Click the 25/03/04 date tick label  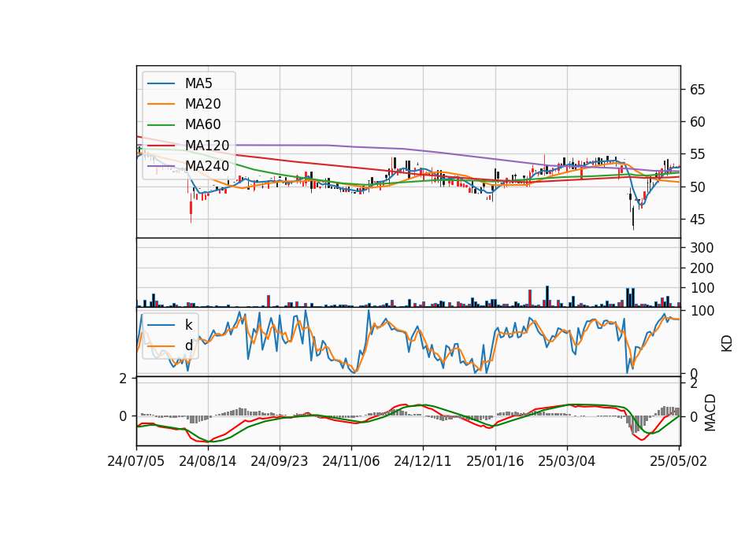click(566, 462)
